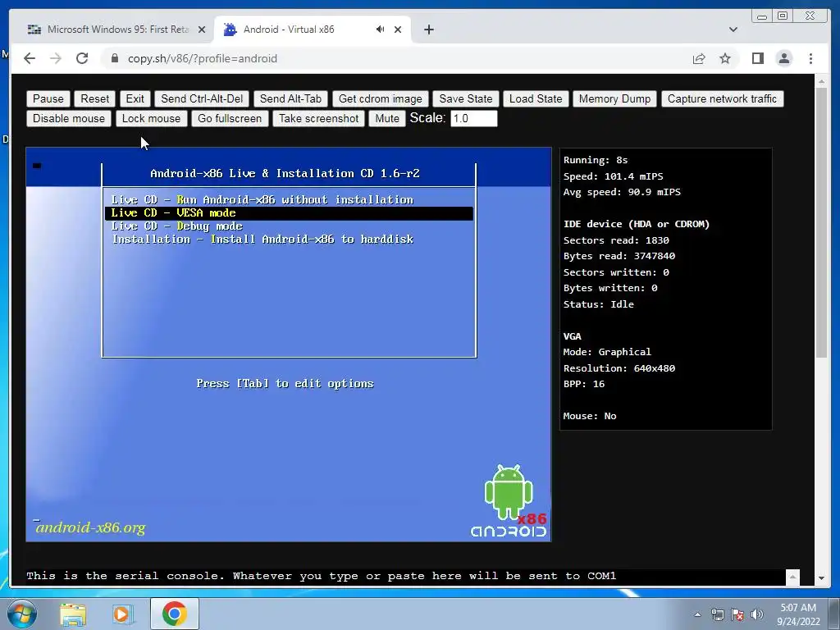Open the Windows Start menu

coord(21,614)
